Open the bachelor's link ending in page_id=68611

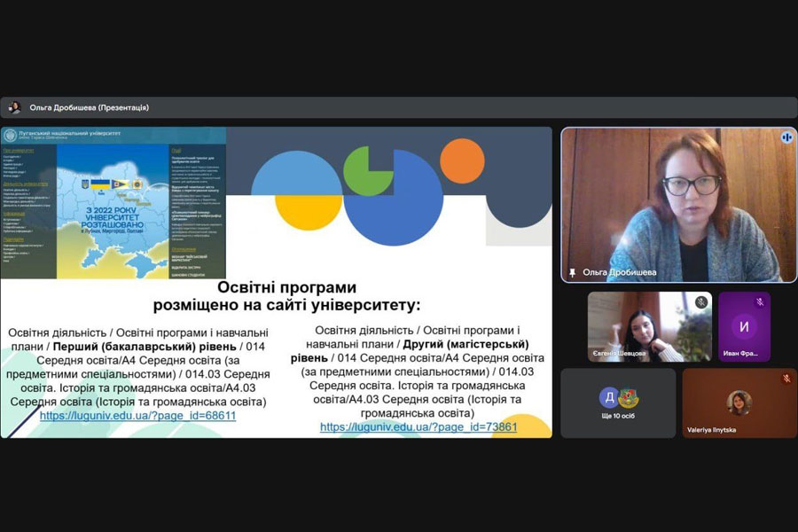[x=138, y=416]
